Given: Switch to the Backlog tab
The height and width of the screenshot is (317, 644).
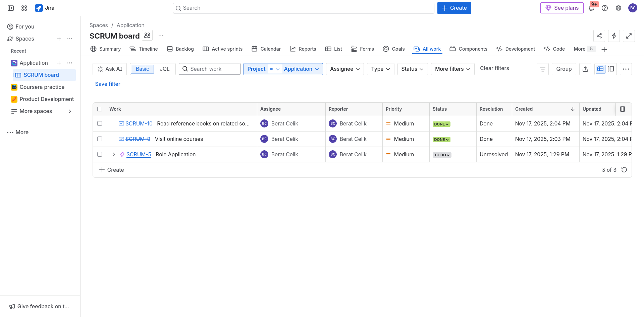Looking at the screenshot, I should point(180,49).
